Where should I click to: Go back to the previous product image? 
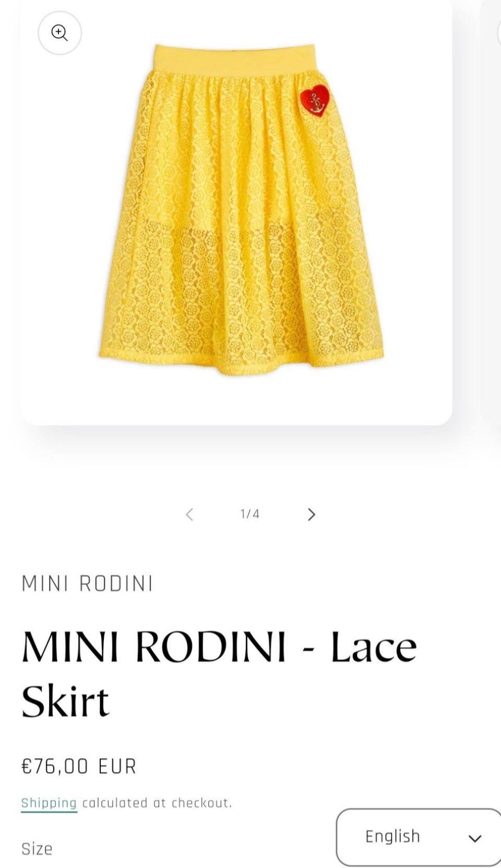189,515
